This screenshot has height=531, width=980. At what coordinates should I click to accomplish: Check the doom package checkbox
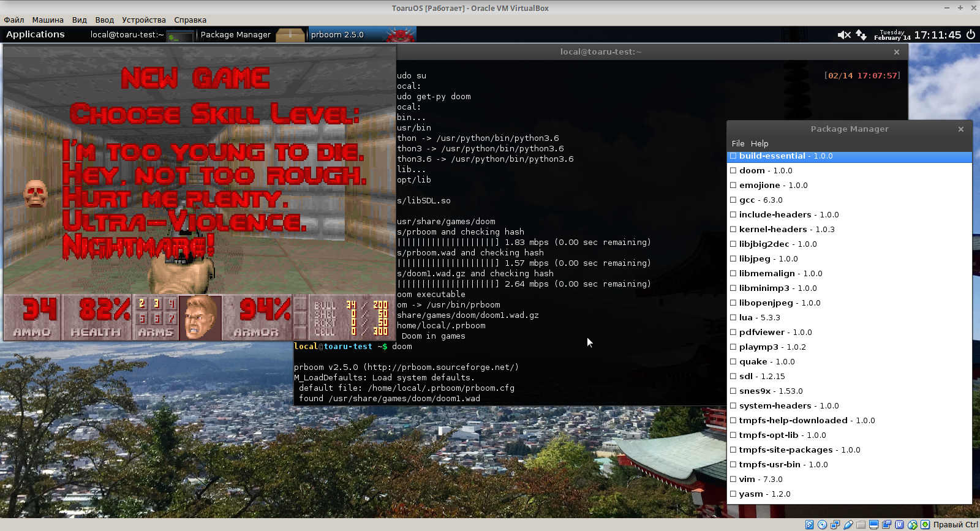click(x=733, y=171)
